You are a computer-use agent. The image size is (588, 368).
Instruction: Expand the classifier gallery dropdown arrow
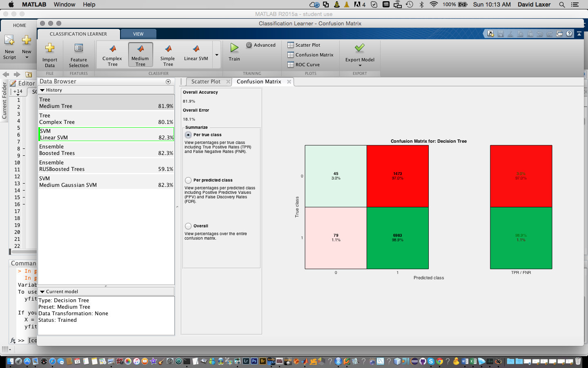217,55
